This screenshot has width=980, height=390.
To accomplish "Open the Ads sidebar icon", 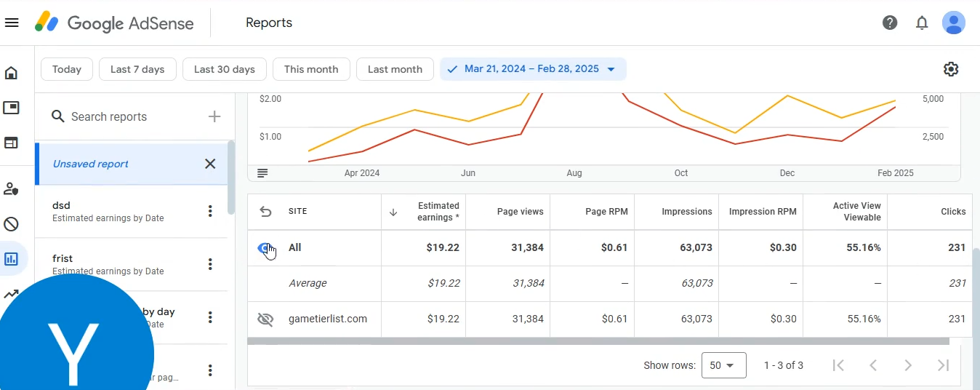I will (11, 108).
